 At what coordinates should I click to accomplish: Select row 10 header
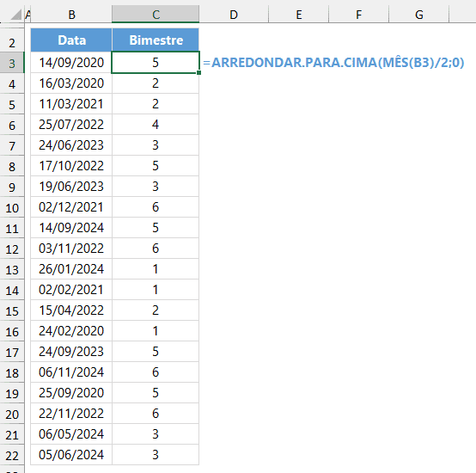pyautogui.click(x=12, y=208)
